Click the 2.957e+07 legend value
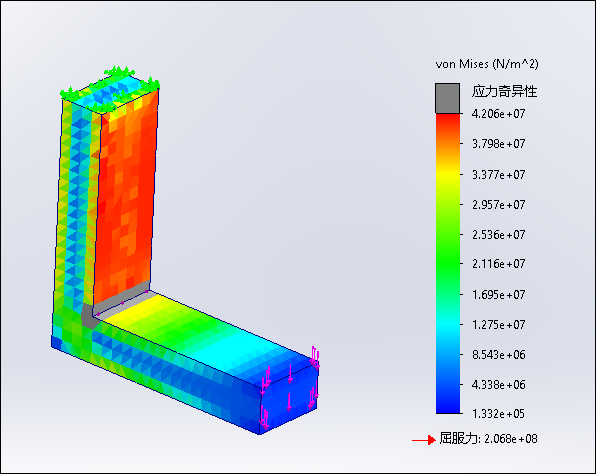This screenshot has height=474, width=596. click(498, 205)
